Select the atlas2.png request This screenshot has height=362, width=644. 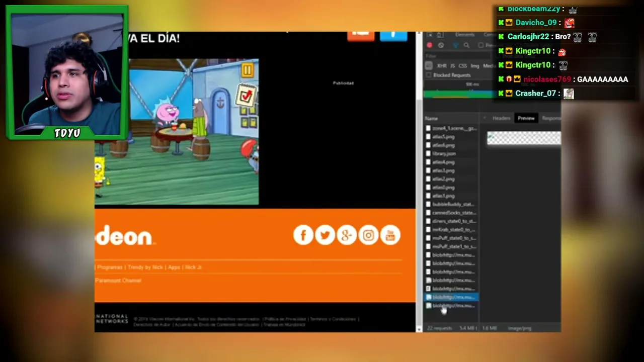pos(451,179)
